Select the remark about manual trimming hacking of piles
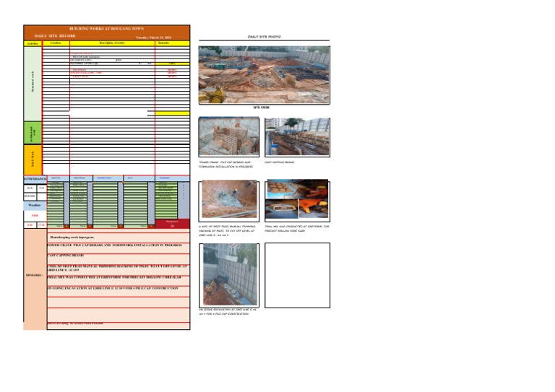Viewport: 555px width, 392px height. pyautogui.click(x=119, y=268)
